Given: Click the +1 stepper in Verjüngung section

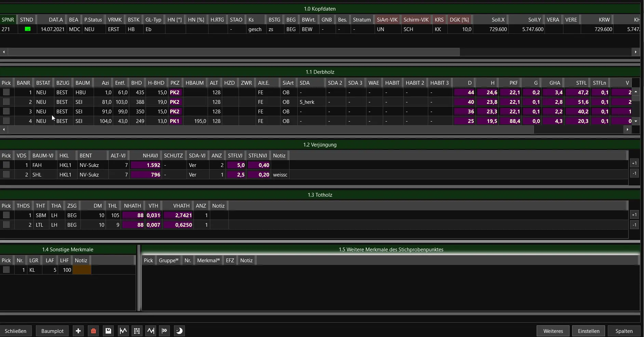Looking at the screenshot, I should coord(634,163).
